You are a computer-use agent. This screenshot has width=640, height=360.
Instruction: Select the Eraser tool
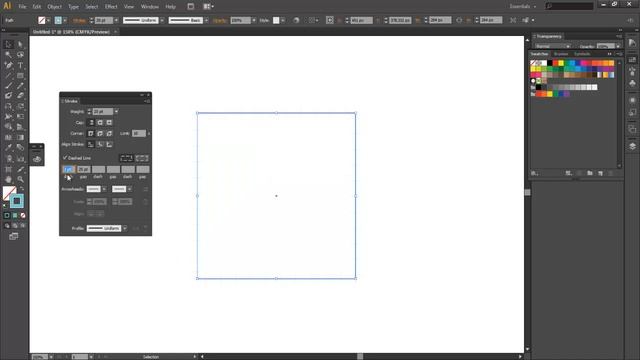point(20,96)
